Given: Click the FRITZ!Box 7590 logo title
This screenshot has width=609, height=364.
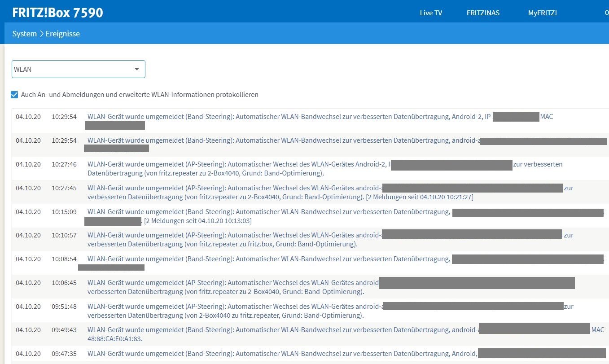Looking at the screenshot, I should [x=57, y=13].
